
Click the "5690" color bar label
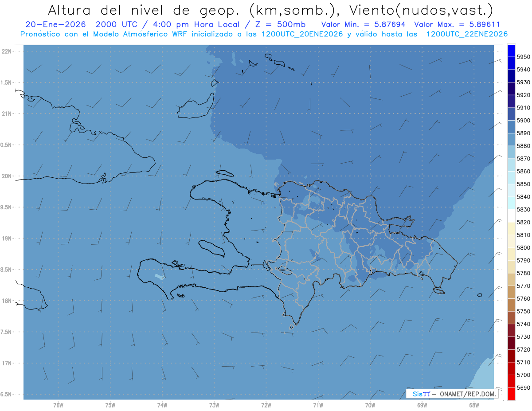coord(523,388)
